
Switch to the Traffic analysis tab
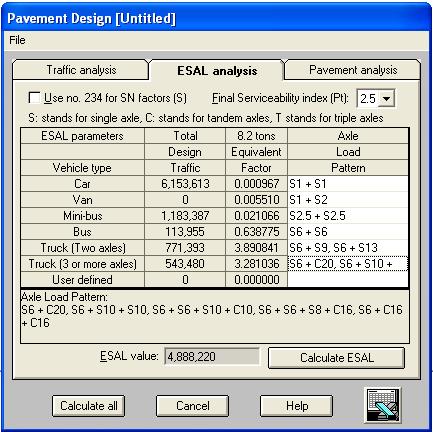click(x=81, y=70)
